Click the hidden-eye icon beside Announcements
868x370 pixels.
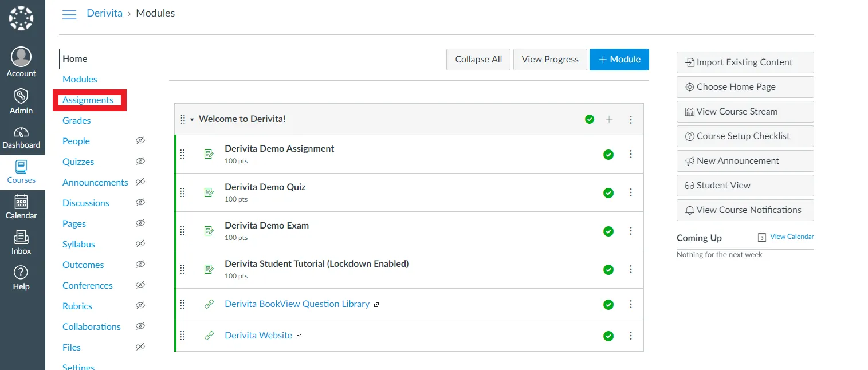click(140, 182)
